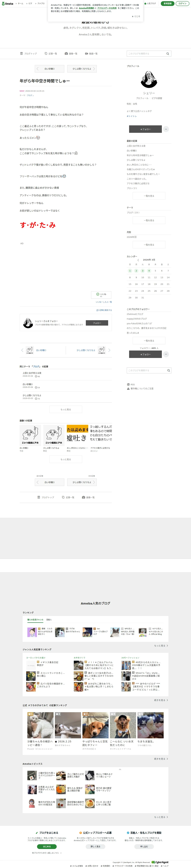
Task: Open the ピグの部屋 link
Action: pyautogui.click(x=157, y=98)
